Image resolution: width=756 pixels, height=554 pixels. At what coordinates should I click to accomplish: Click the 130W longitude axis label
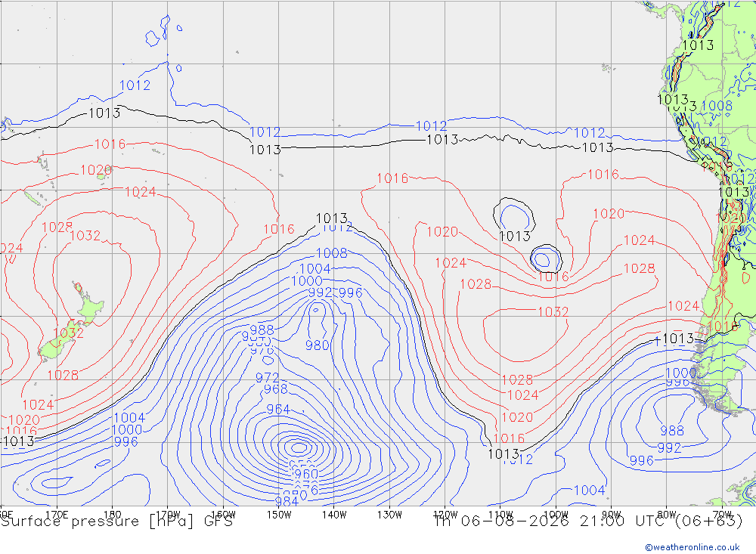(389, 515)
